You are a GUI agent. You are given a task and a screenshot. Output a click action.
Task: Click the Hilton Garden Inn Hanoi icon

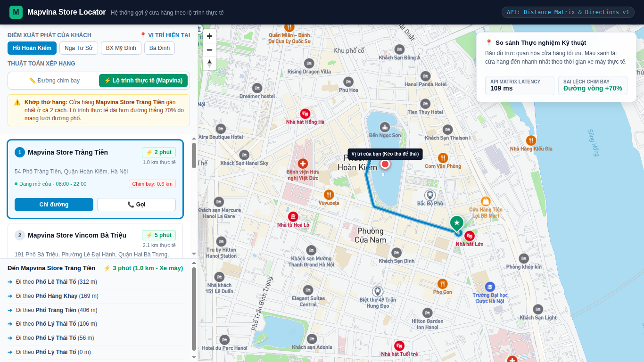(428, 313)
